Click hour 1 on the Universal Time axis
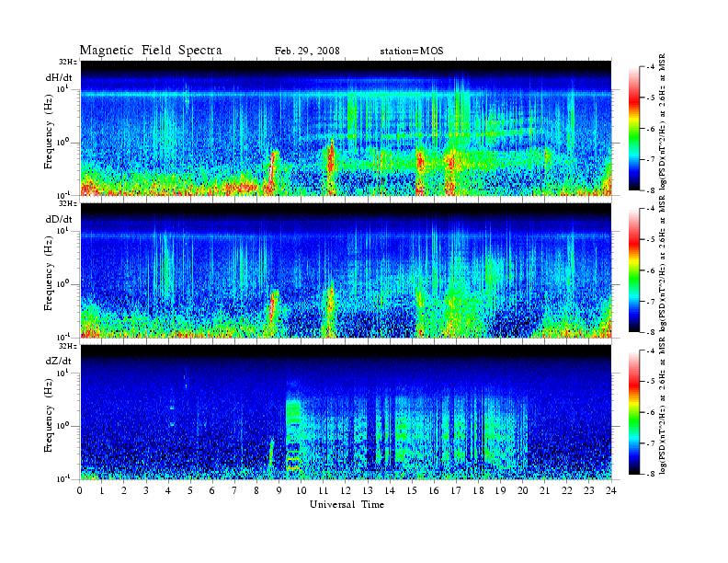Viewport: 728px width, 563px height. pos(102,490)
